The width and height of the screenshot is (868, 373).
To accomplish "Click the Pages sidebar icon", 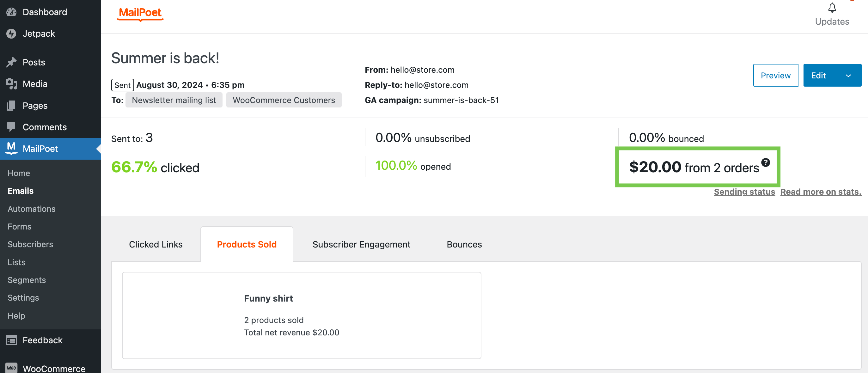I will 11,106.
